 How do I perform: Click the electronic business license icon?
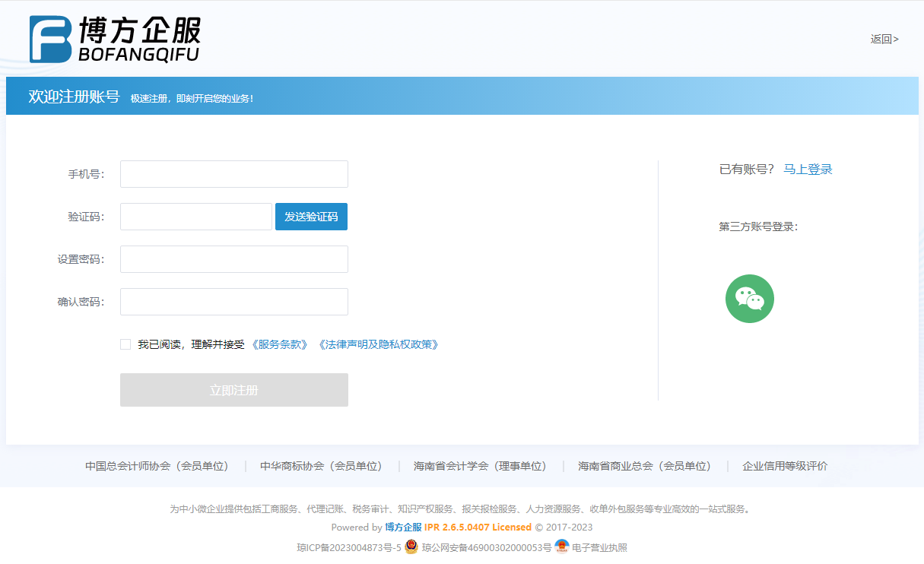[x=562, y=547]
